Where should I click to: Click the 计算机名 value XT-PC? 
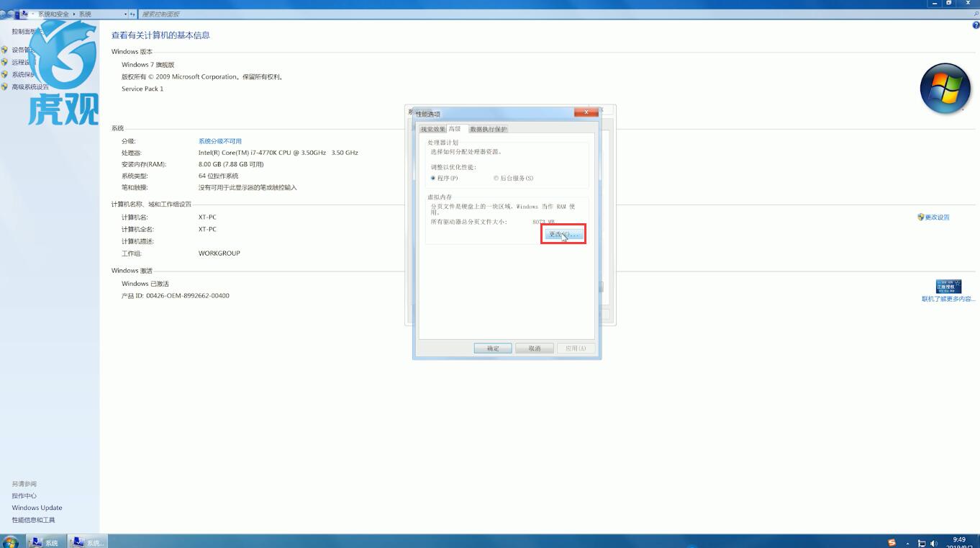pyautogui.click(x=207, y=217)
